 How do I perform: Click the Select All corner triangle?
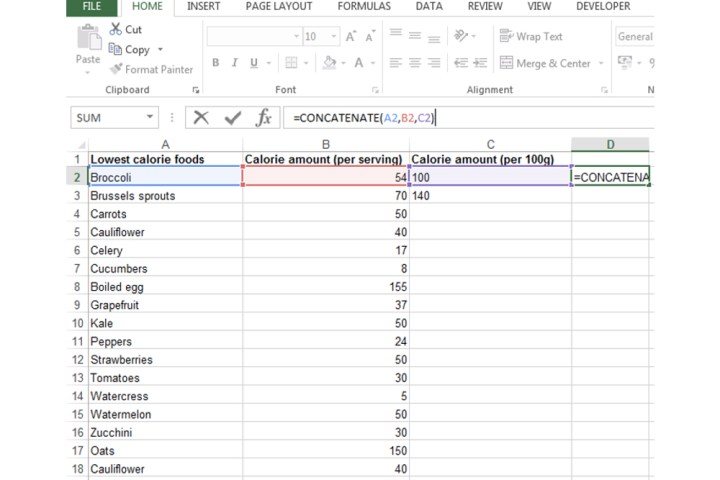coord(81,145)
